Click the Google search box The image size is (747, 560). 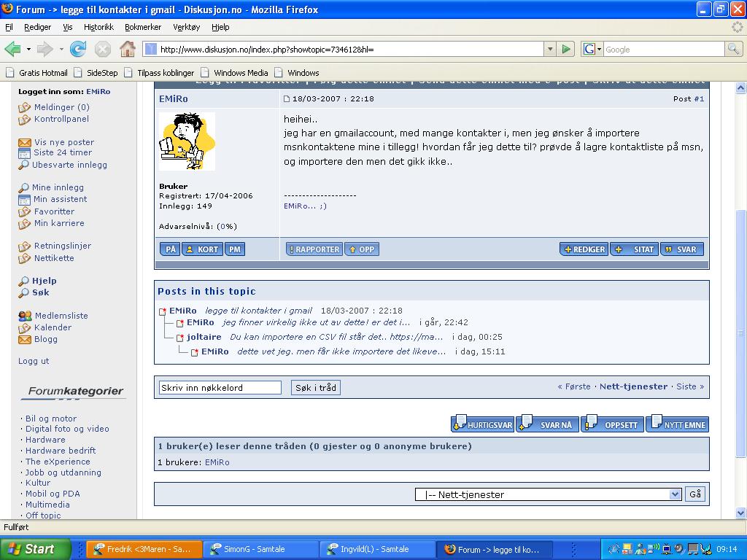[x=664, y=49]
